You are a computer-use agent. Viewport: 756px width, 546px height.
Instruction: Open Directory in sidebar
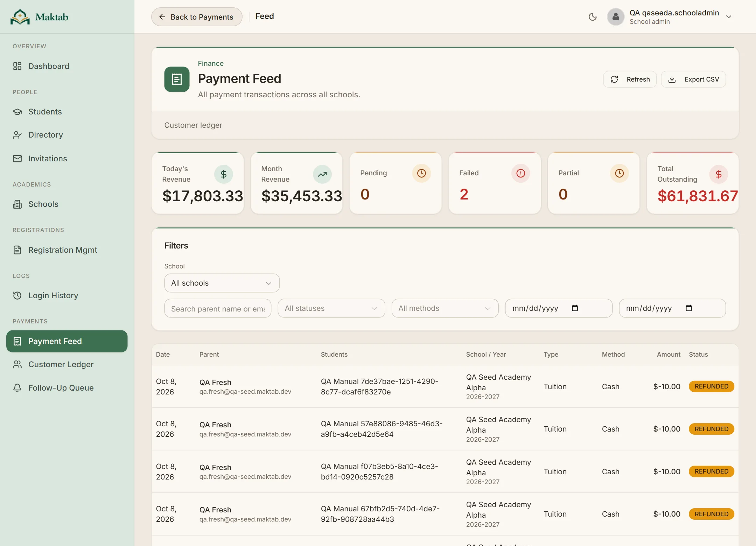[67, 135]
